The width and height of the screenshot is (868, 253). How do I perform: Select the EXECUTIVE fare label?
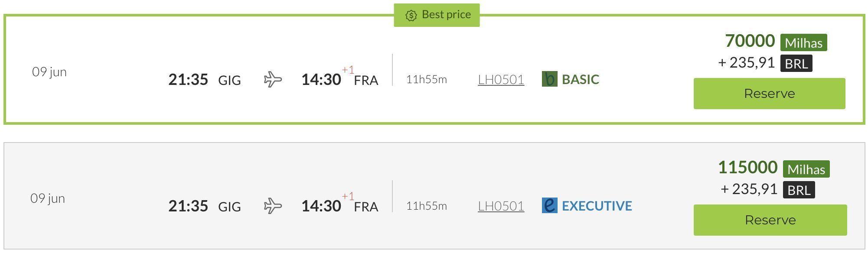point(597,206)
